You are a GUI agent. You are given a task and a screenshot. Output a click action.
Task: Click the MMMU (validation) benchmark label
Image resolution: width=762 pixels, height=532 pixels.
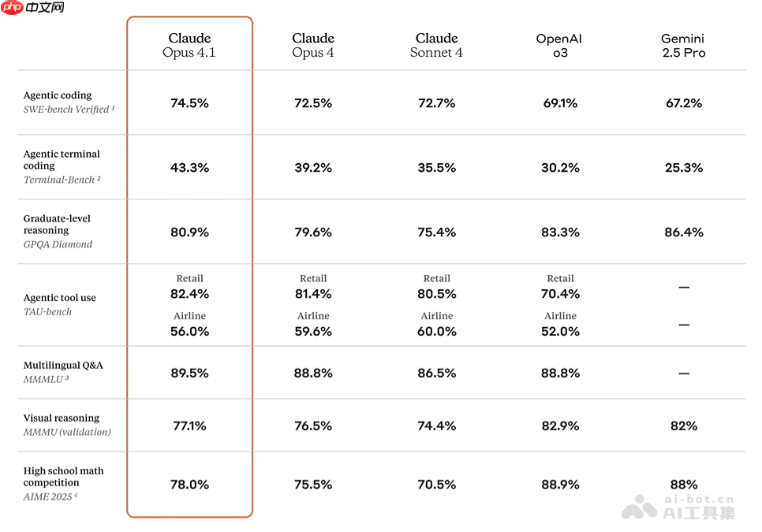click(67, 432)
